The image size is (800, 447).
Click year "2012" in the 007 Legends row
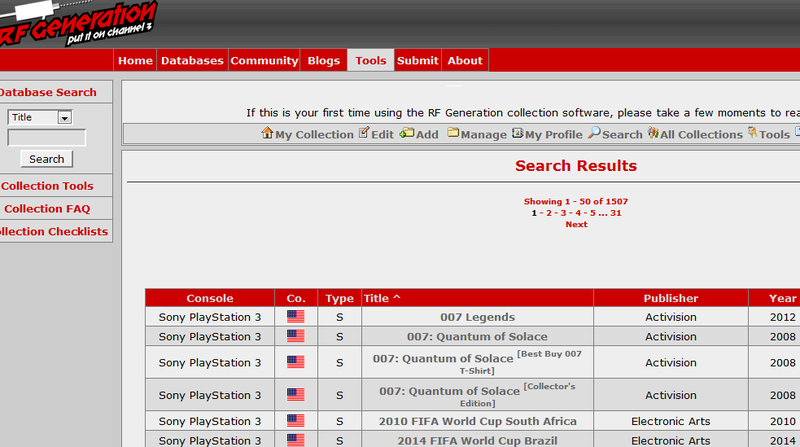click(x=783, y=317)
